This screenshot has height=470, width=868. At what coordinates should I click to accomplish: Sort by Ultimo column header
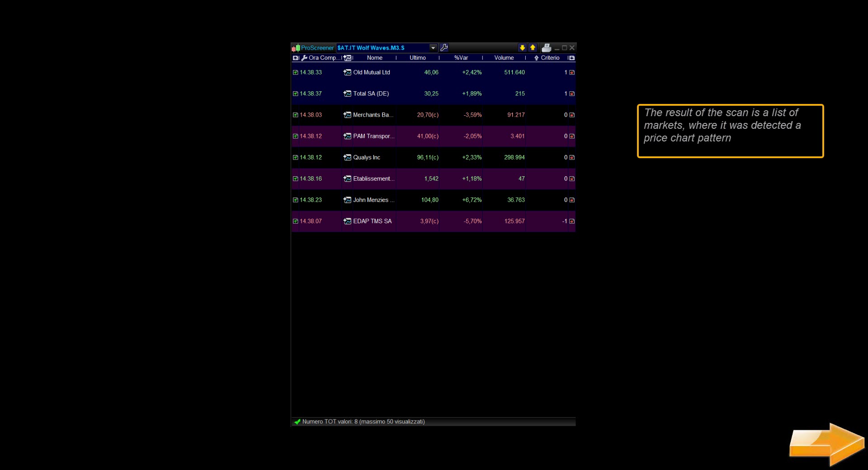coord(417,58)
